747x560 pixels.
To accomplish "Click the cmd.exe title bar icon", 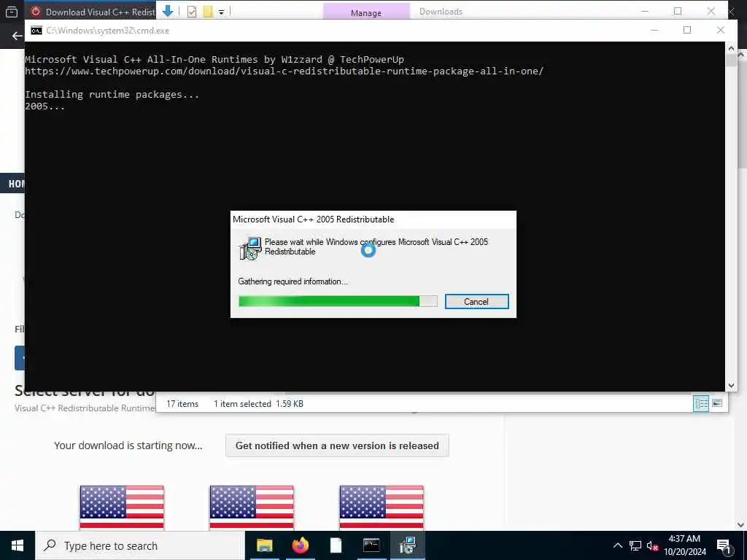I will pyautogui.click(x=36, y=31).
